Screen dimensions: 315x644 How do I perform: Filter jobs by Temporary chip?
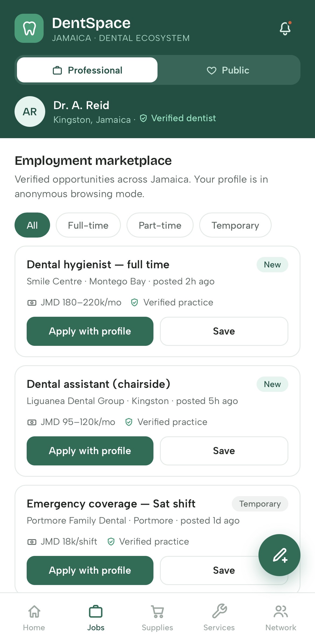point(235,225)
